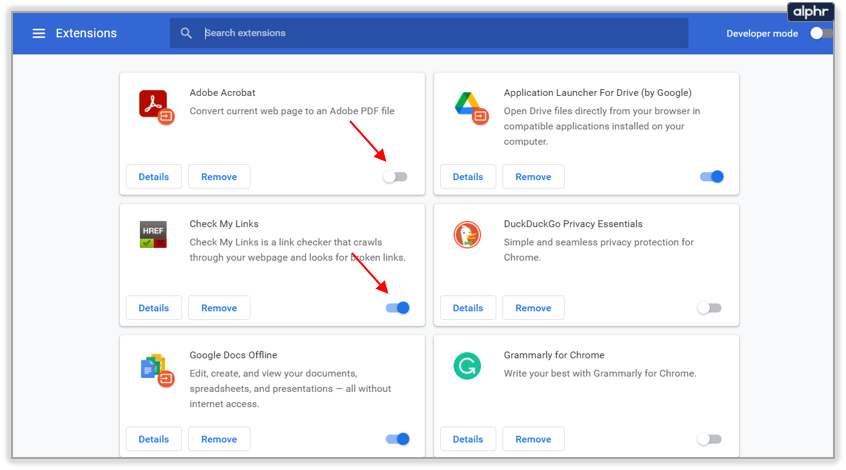846x470 pixels.
Task: Turn on Grammarly for Chrome toggle
Action: coord(709,439)
